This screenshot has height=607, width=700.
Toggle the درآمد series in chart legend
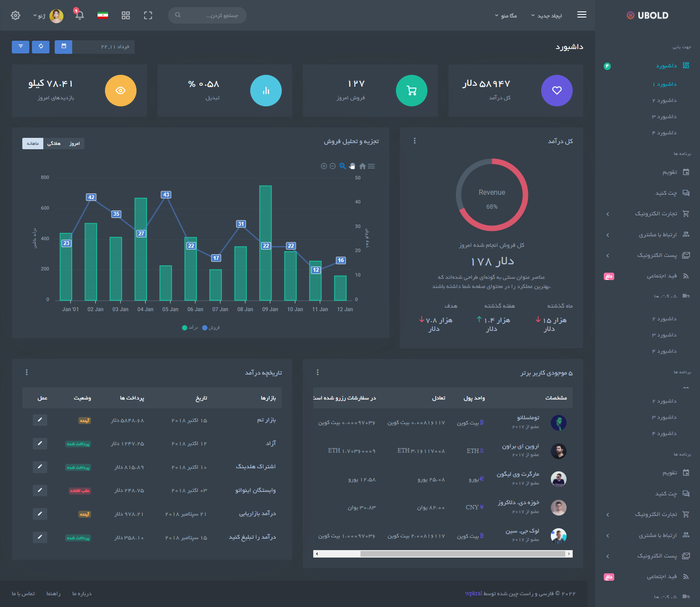coord(190,327)
